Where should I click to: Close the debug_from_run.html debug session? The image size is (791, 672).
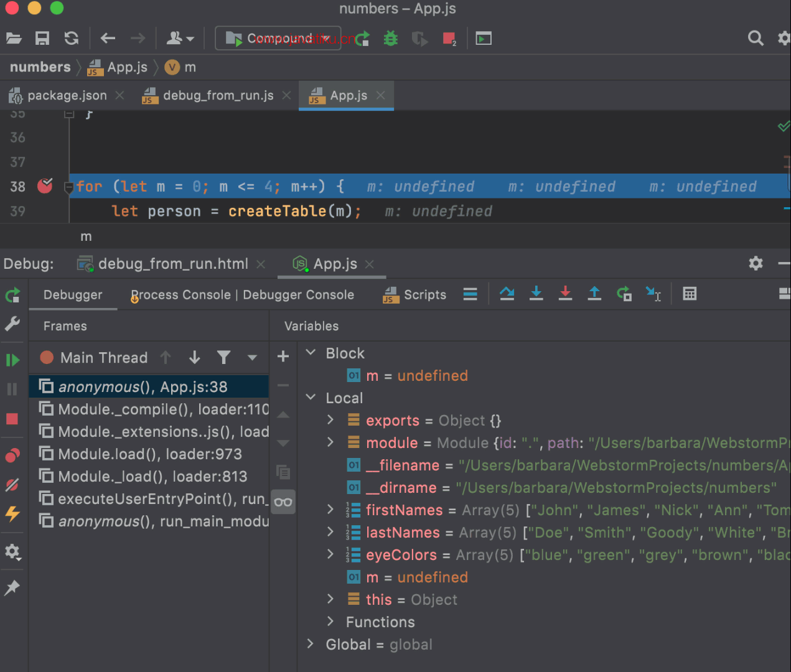point(261,264)
